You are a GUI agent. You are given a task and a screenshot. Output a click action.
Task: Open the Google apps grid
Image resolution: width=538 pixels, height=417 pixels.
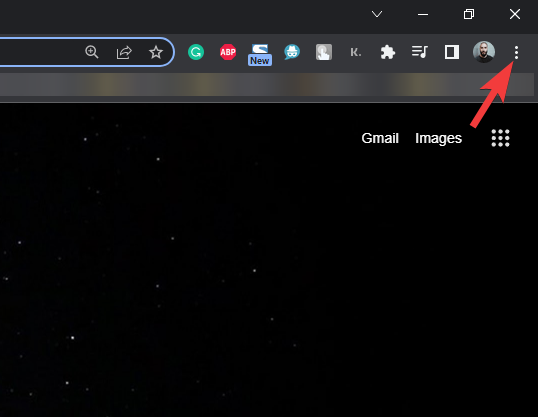click(500, 138)
